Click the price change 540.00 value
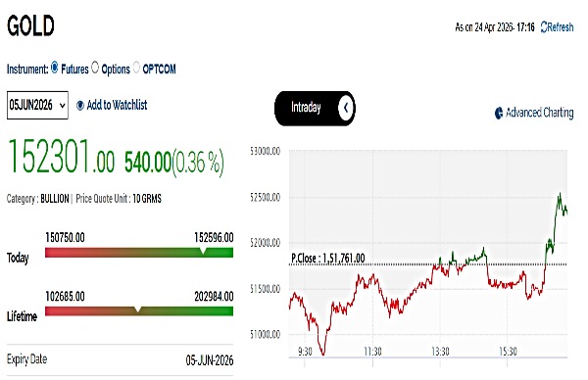This screenshot has height=380, width=588. (x=148, y=163)
